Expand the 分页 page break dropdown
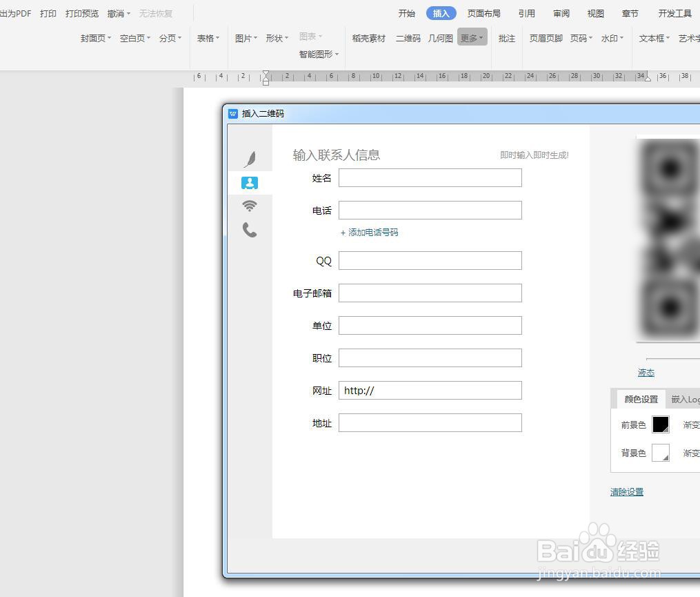Image resolution: width=700 pixels, height=597 pixels. click(170, 39)
